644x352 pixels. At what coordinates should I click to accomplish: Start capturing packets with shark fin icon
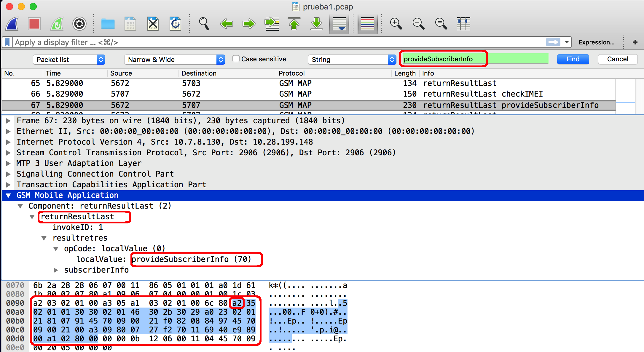pyautogui.click(x=12, y=24)
